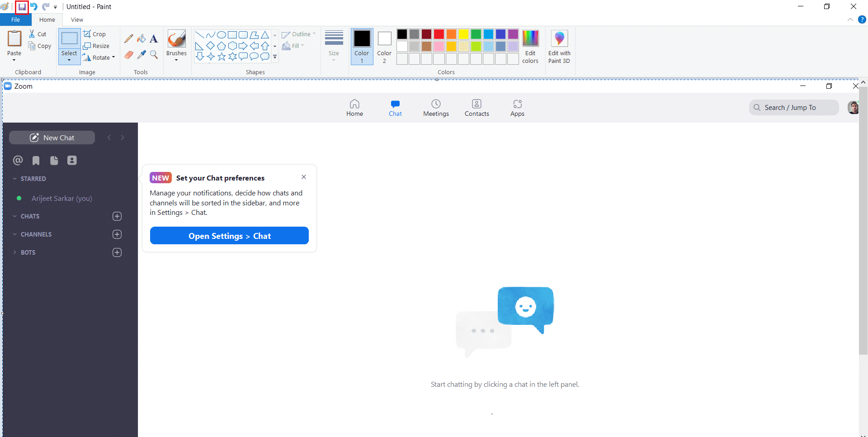
Task: Switch to the View tab in Paint
Action: click(77, 19)
